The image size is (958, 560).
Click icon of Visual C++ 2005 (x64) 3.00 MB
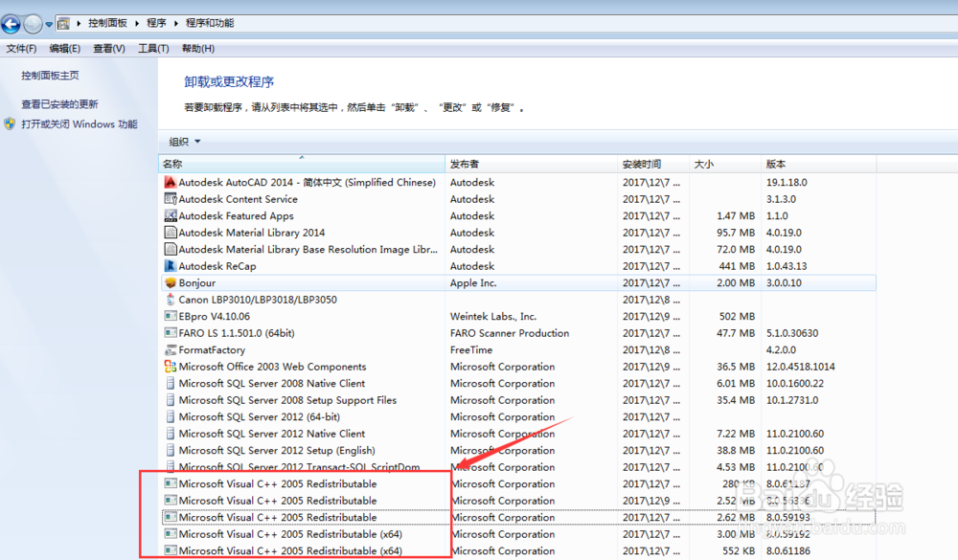pos(171,534)
